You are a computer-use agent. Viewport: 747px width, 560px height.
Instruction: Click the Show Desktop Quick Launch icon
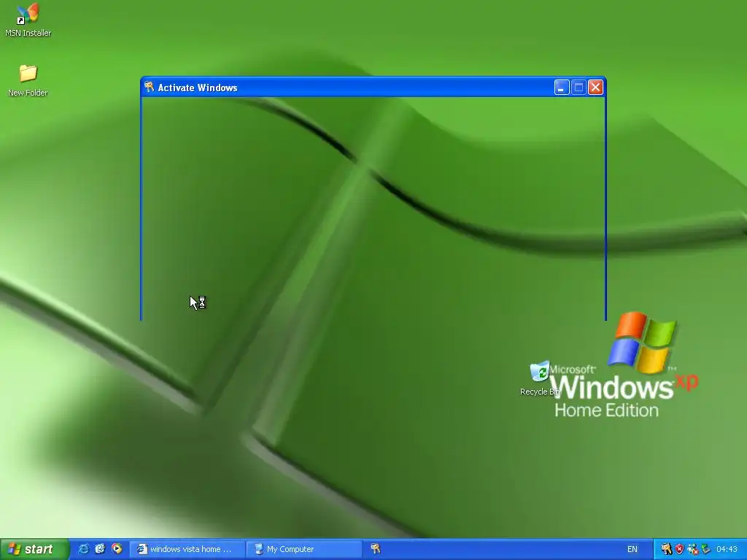coord(100,549)
